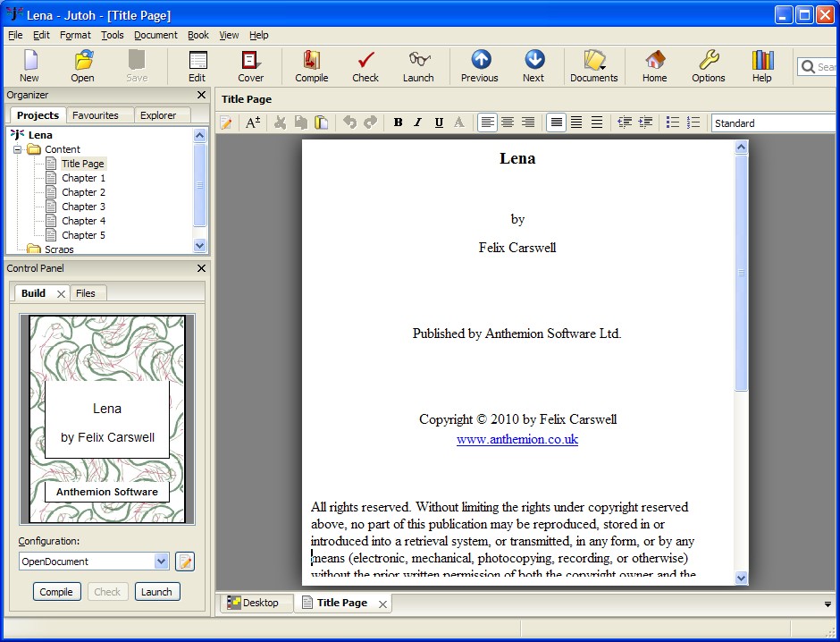Screen dimensions: 840x642
Task: Click the document scrollbar down arrow
Action: pyautogui.click(x=741, y=578)
